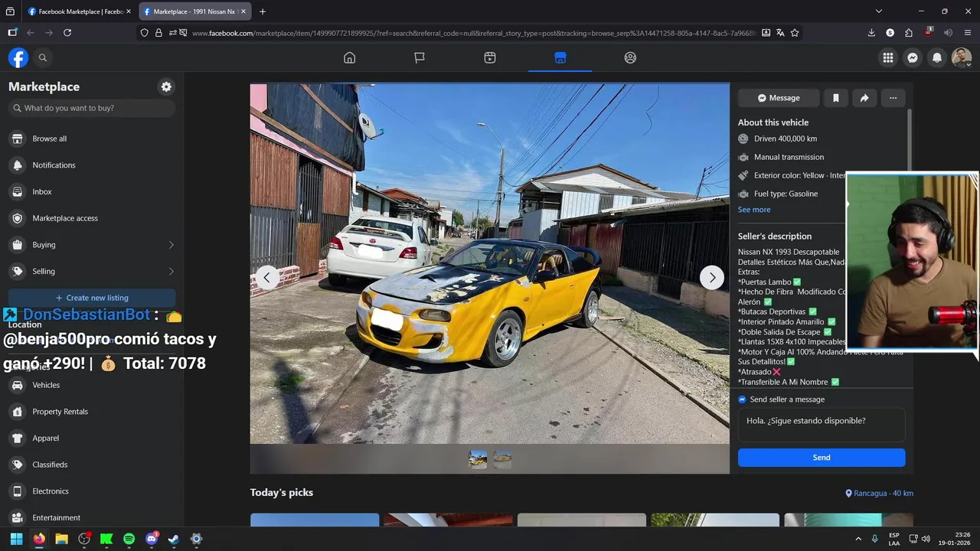The height and width of the screenshot is (551, 980).
Task: Show hidden system tray icons
Action: click(858, 539)
